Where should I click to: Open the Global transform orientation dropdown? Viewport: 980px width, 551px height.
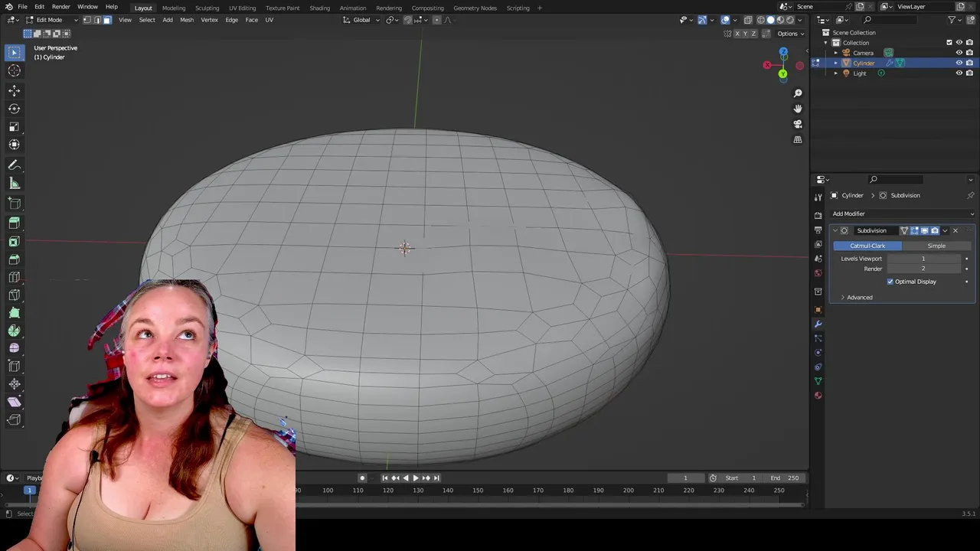(361, 20)
